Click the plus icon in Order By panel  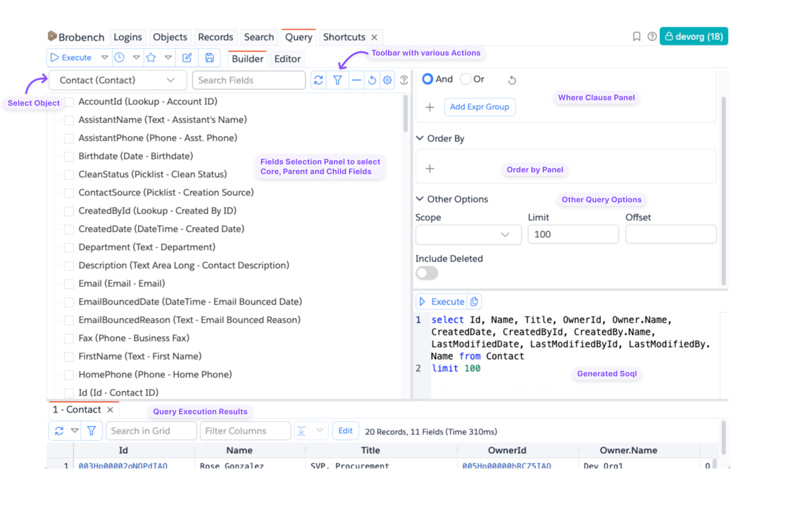pyautogui.click(x=430, y=169)
